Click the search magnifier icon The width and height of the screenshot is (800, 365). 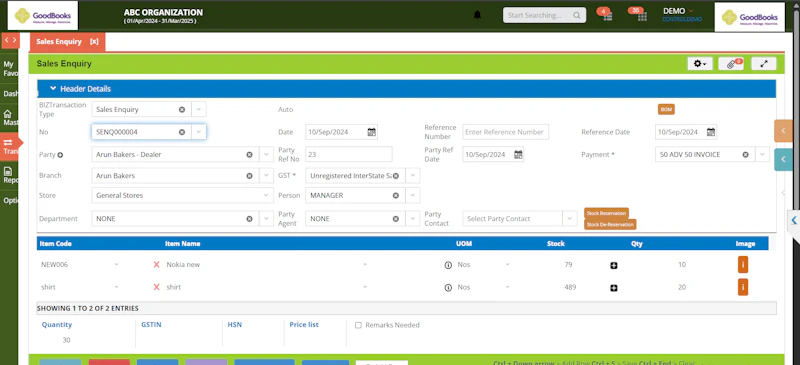(x=577, y=15)
